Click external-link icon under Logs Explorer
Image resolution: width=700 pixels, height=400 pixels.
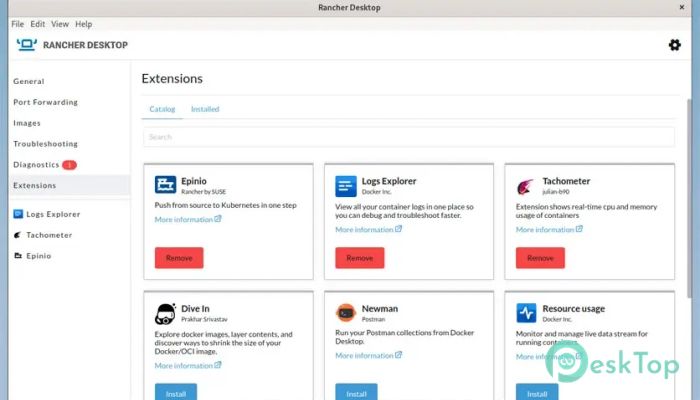(399, 229)
